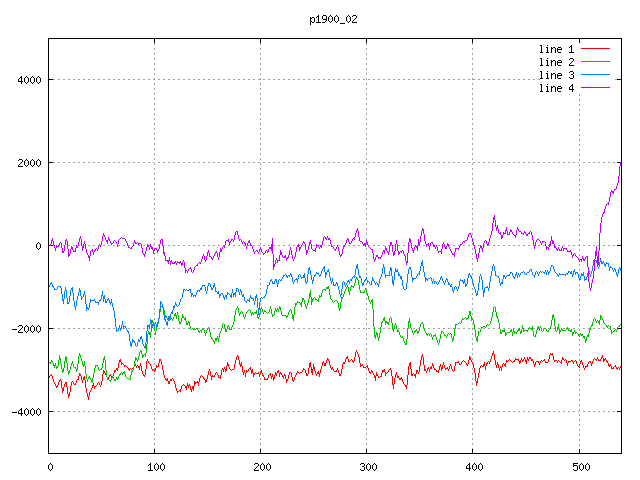Click the x-axis tick label 500
This screenshot has height=480, width=640.
[578, 466]
